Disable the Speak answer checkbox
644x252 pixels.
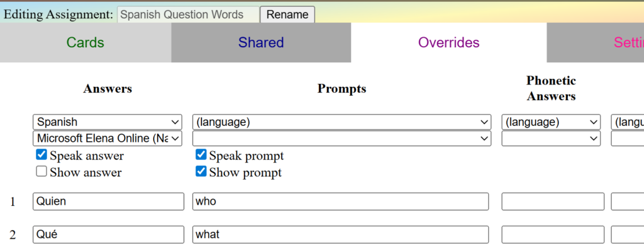click(x=42, y=155)
